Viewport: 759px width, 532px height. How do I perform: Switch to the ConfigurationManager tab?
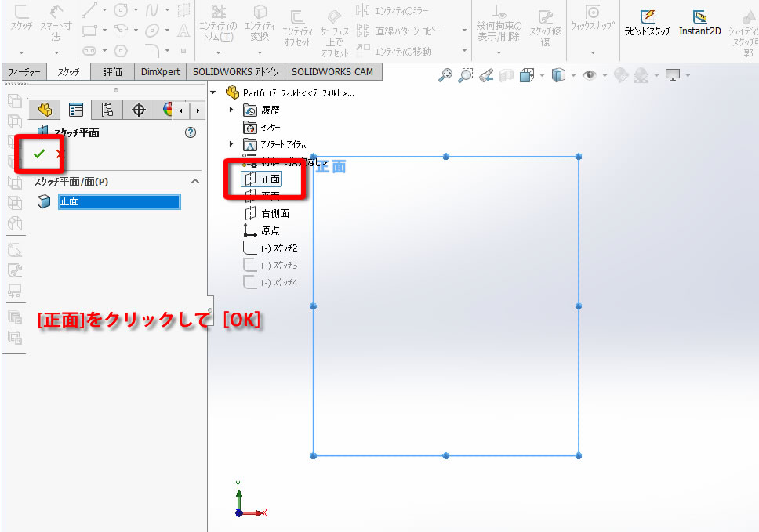(107, 110)
